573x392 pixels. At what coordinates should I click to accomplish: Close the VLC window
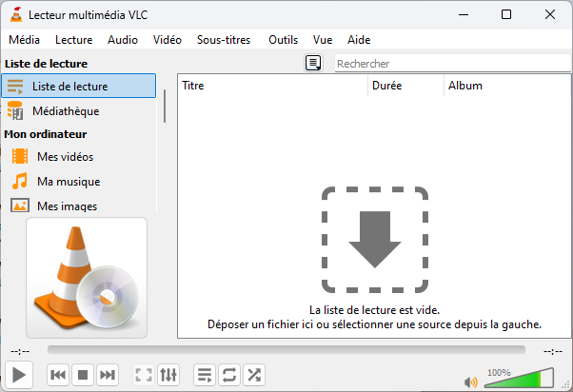[x=550, y=14]
